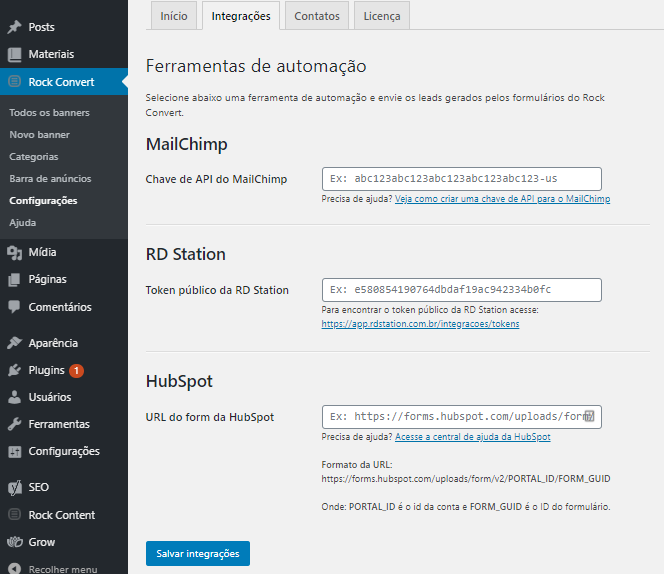This screenshot has height=574, width=664.
Task: Open Rock Content menu item
Action: coord(64,515)
